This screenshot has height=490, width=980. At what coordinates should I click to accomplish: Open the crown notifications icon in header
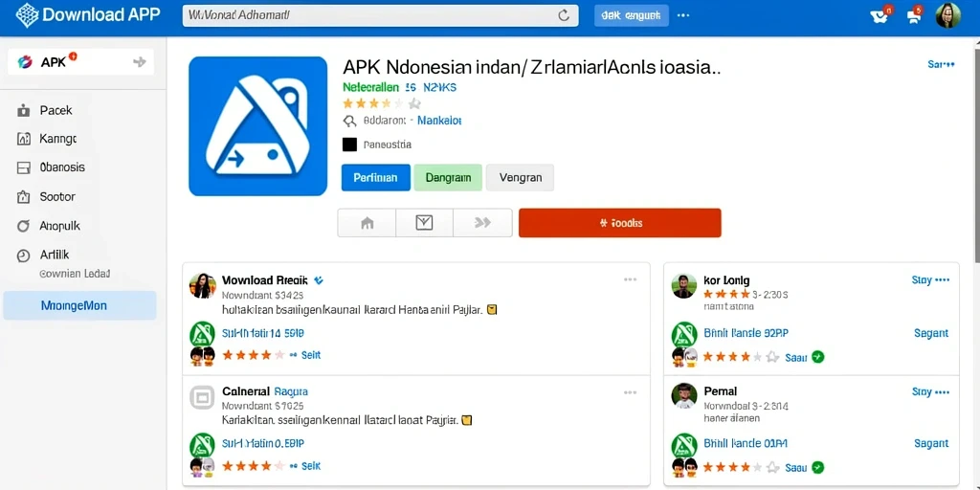point(880,15)
